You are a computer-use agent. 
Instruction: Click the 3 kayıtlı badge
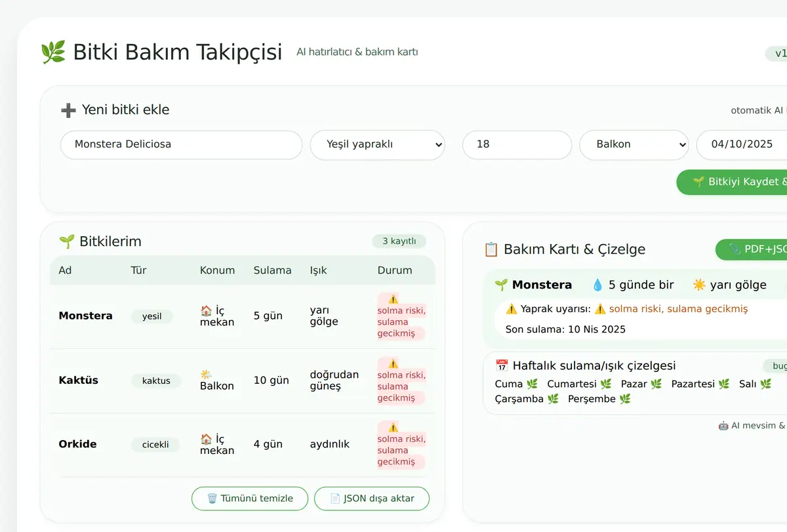[x=399, y=241]
